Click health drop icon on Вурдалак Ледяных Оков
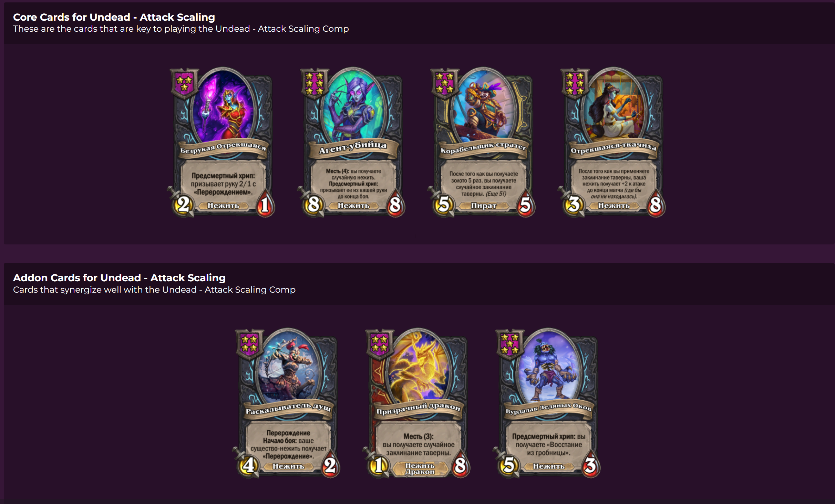 point(590,465)
